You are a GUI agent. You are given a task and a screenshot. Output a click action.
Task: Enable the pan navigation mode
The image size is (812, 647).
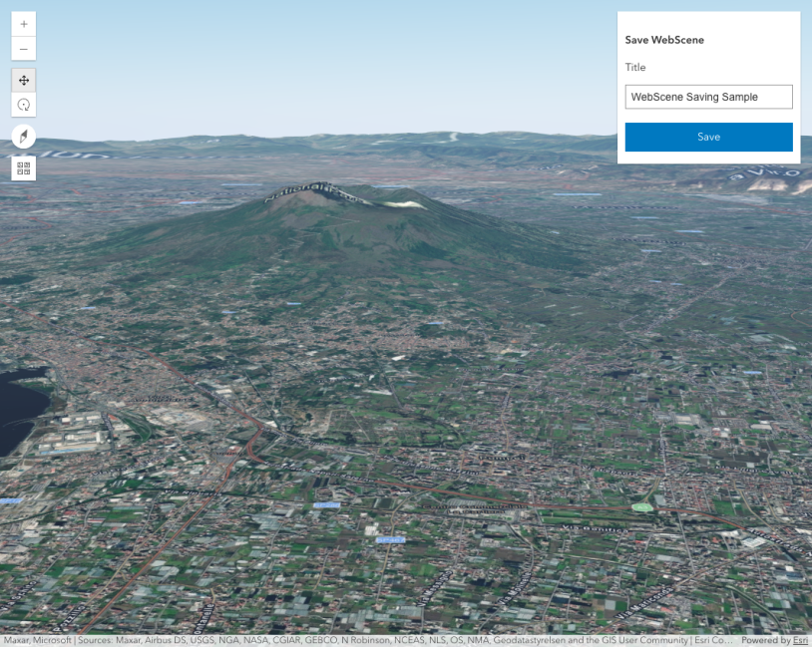(24, 80)
